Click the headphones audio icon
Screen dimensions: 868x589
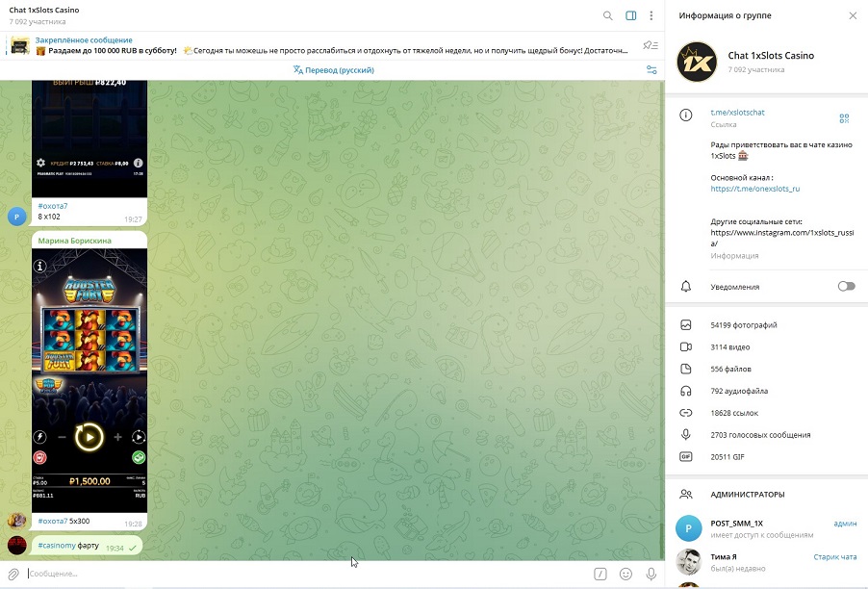point(686,391)
